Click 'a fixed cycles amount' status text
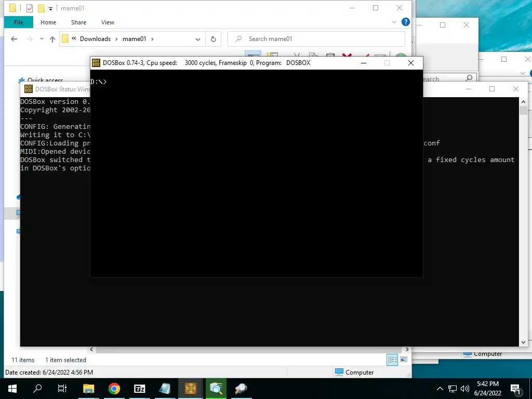 pos(471,159)
